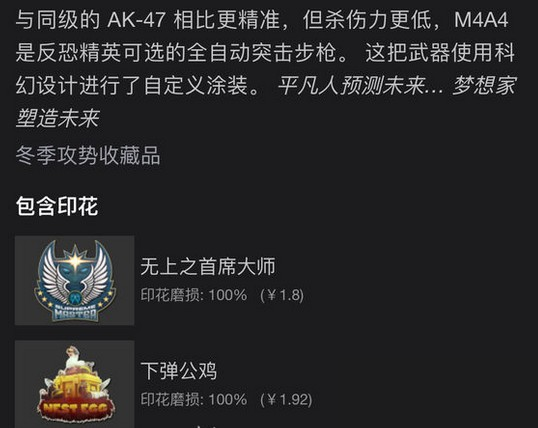Screen dimensions: 538x428
Task: Open the 冬季攻势收藏品 collection link
Action: [88, 155]
